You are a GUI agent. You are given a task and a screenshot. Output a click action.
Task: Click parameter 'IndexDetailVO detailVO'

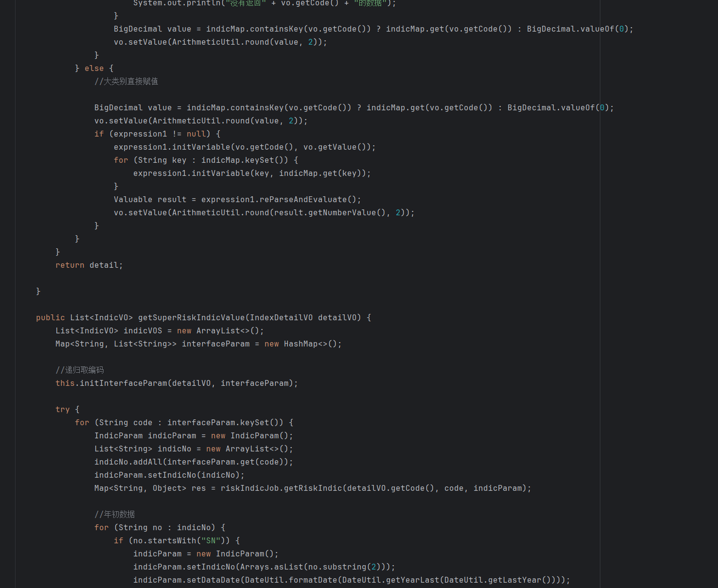(303, 318)
